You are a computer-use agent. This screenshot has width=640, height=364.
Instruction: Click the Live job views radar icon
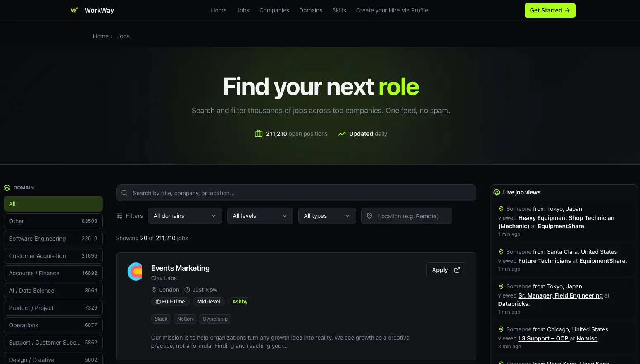pyautogui.click(x=497, y=192)
